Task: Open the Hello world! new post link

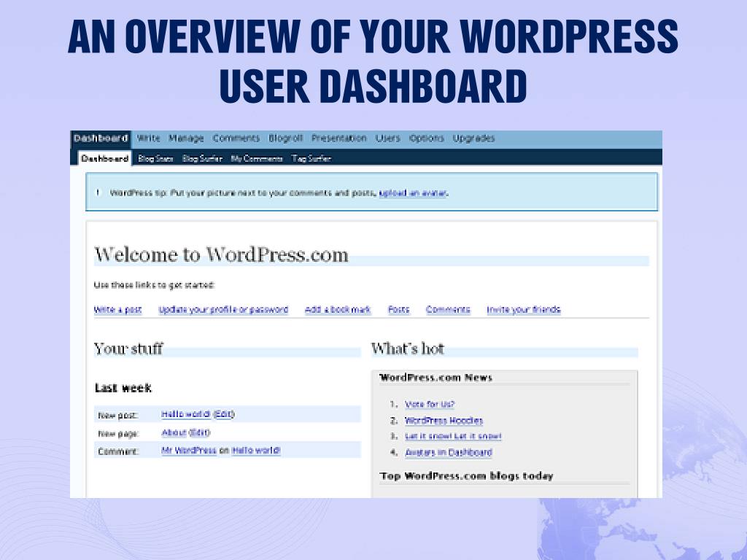Action: coord(186,414)
